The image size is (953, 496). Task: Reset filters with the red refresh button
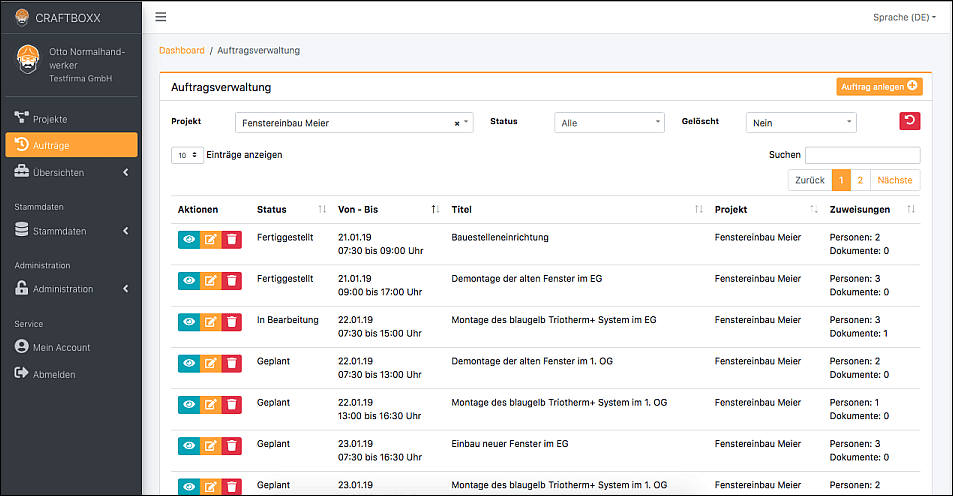[910, 121]
